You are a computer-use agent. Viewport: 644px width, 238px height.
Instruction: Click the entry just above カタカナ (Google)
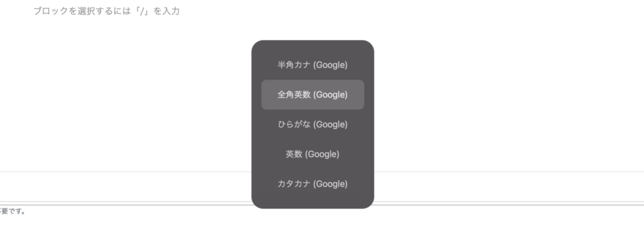313,154
